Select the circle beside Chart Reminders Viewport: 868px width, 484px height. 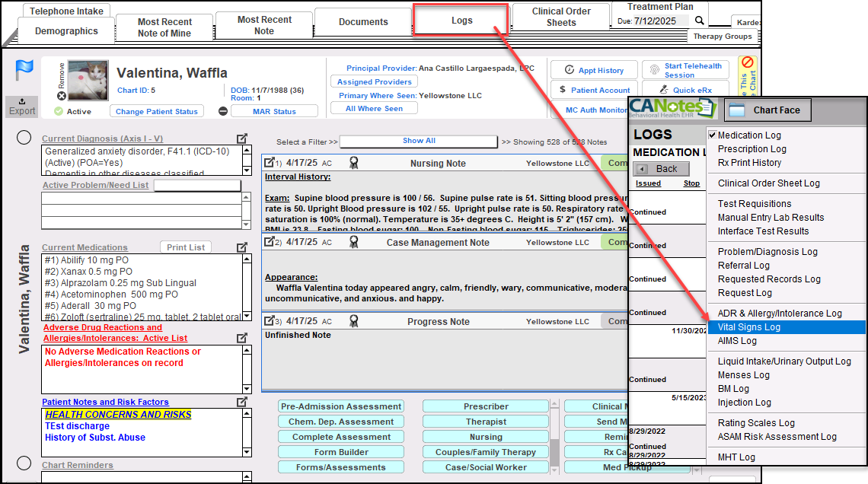pos(24,463)
